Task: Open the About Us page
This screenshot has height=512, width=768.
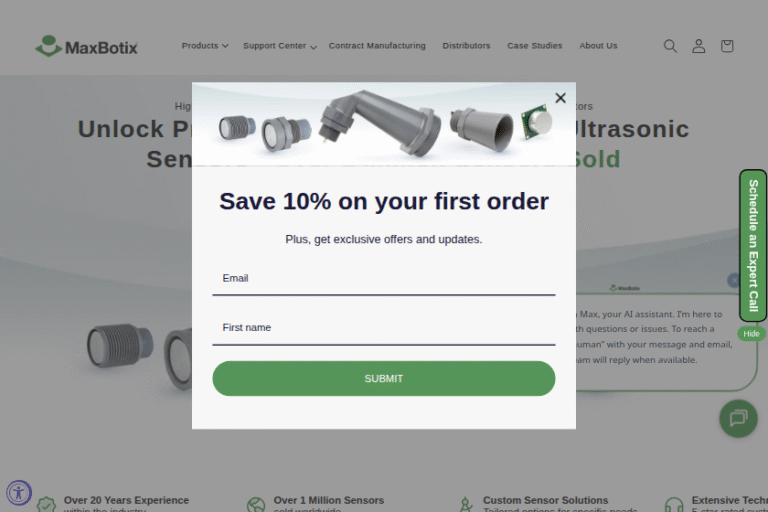Action: [598, 46]
